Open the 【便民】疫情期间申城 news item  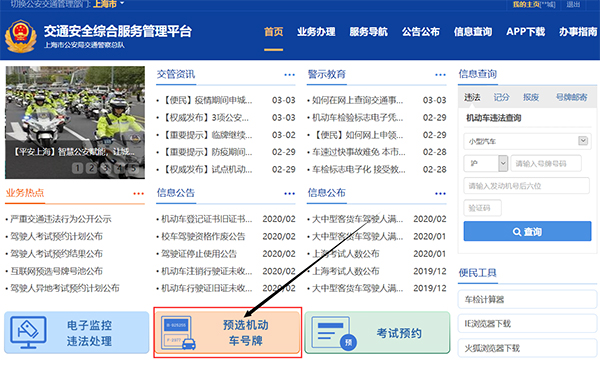click(207, 100)
